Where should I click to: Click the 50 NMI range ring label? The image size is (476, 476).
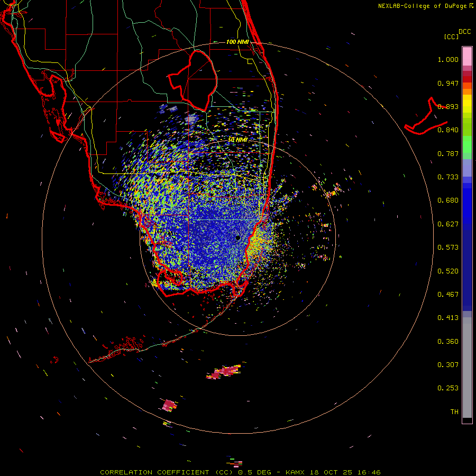click(x=237, y=140)
